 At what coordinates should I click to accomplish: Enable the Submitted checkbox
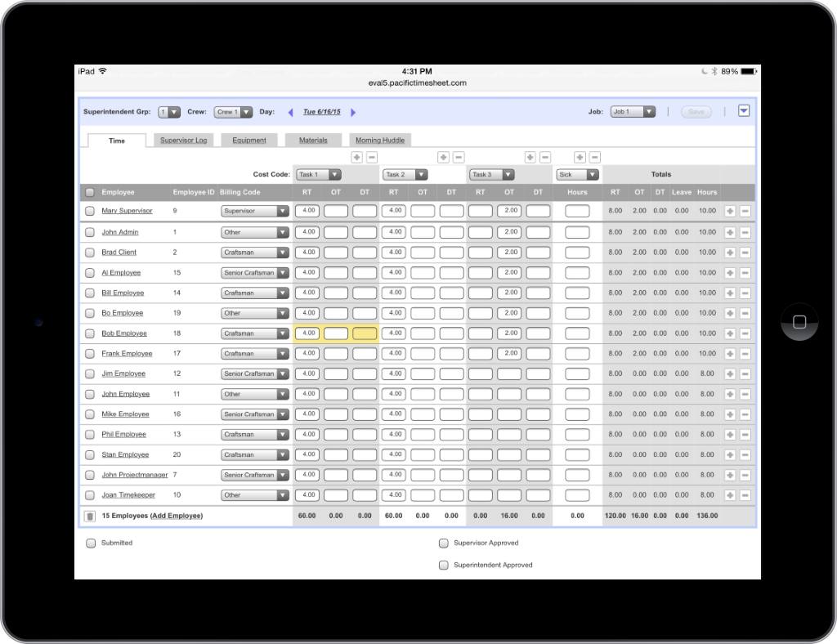(x=91, y=543)
